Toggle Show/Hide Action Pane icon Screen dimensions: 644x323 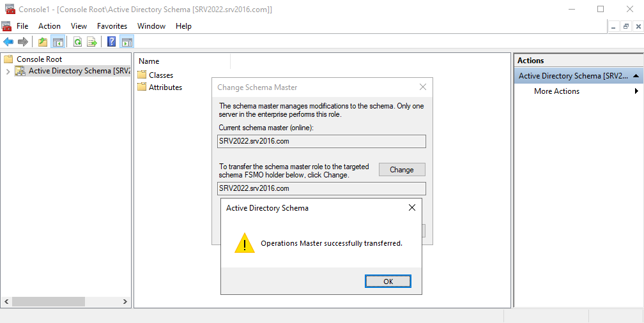[x=127, y=41]
